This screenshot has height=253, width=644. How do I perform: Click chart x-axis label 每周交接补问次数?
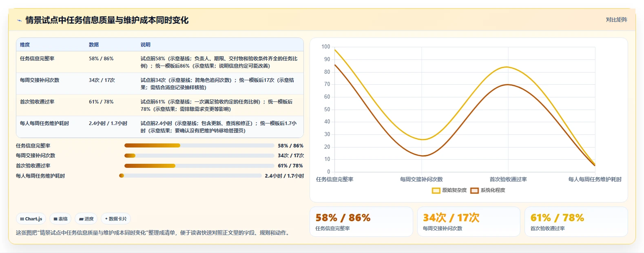click(x=421, y=179)
